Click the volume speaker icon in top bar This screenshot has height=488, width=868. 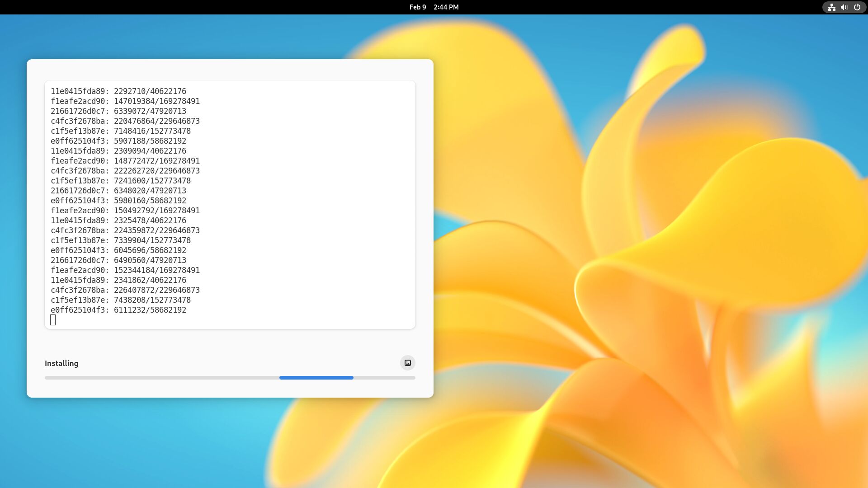844,7
